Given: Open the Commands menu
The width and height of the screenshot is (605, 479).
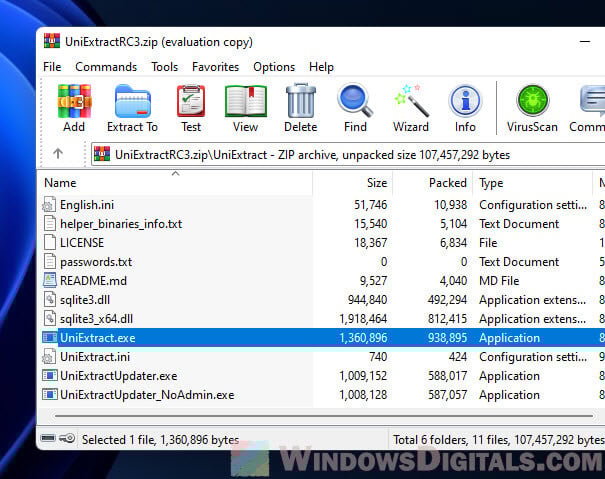Looking at the screenshot, I should pos(106,67).
